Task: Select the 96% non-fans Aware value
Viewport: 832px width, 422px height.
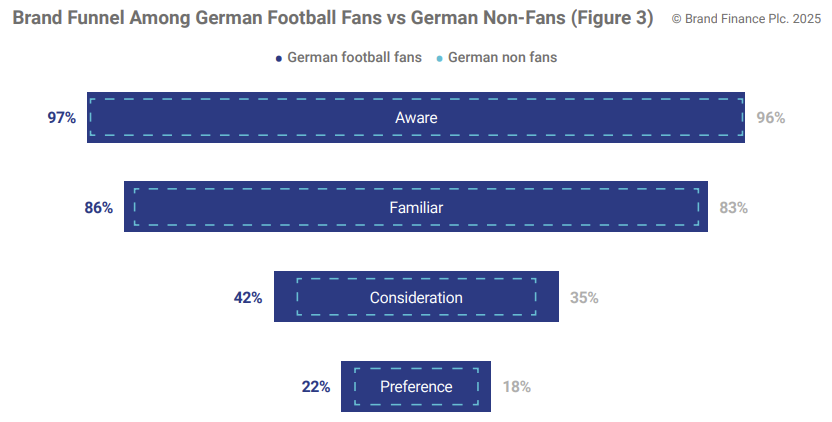Action: tap(771, 118)
